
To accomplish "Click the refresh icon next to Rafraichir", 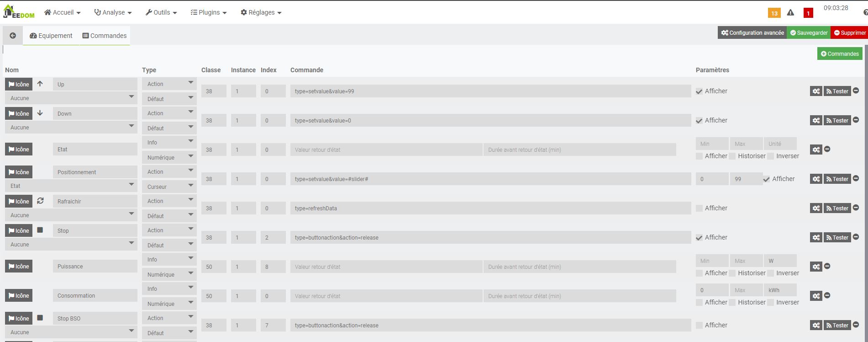I will click(40, 201).
